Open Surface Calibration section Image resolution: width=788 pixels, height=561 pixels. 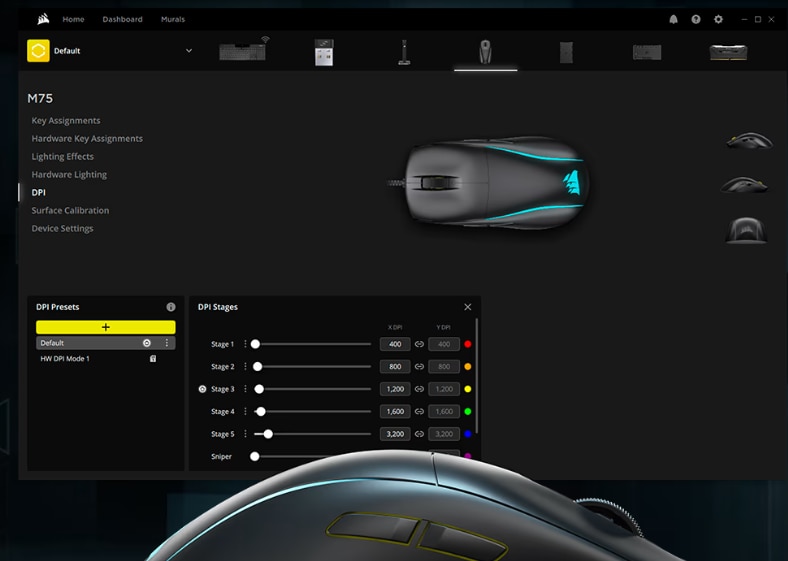click(x=70, y=210)
